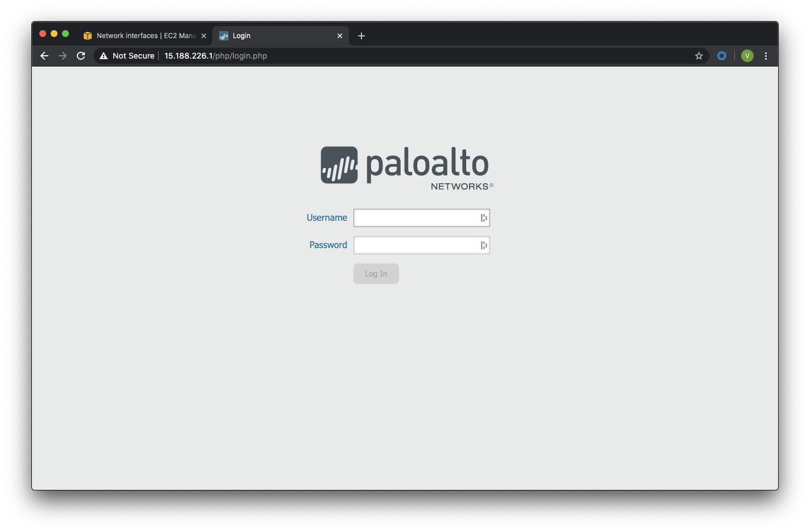The width and height of the screenshot is (810, 532).
Task: Open the Chrome three-dot menu
Action: point(766,56)
